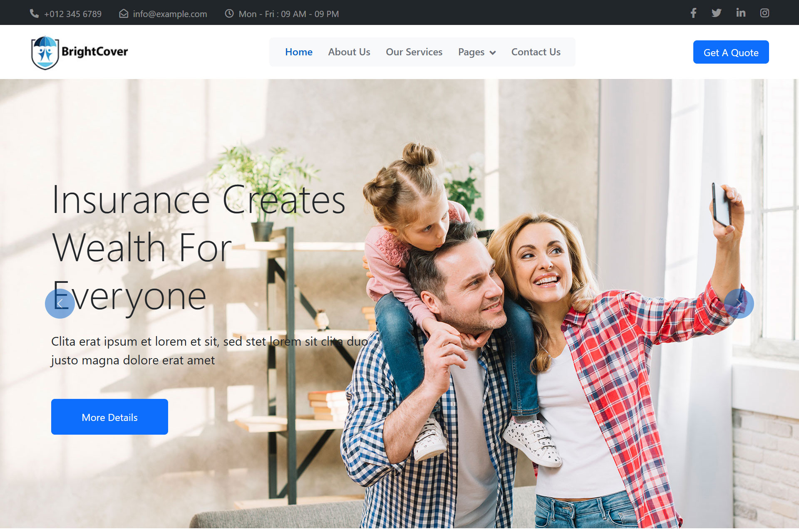This screenshot has width=799, height=532.
Task: Select the Home nav item
Action: coord(298,52)
